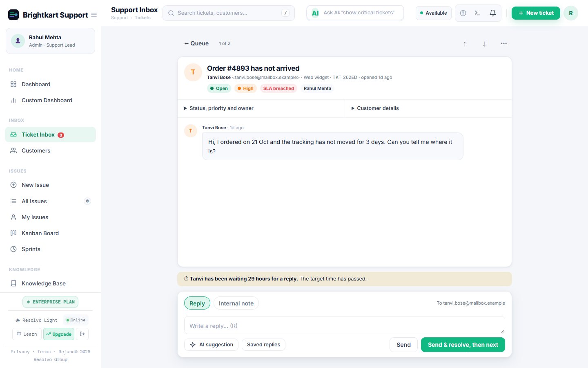588x368 pixels.
Task: Open the Learn button in sidebar
Action: pyautogui.click(x=27, y=334)
